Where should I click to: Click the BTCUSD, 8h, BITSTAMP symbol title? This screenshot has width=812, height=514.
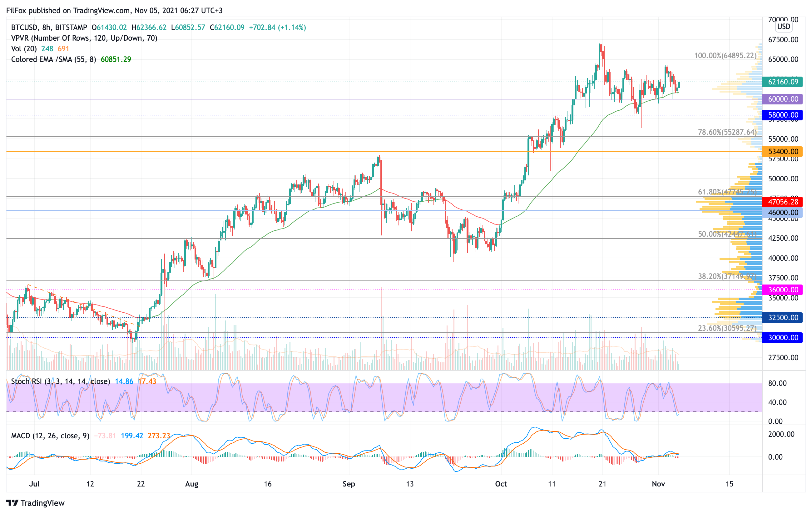pos(49,27)
